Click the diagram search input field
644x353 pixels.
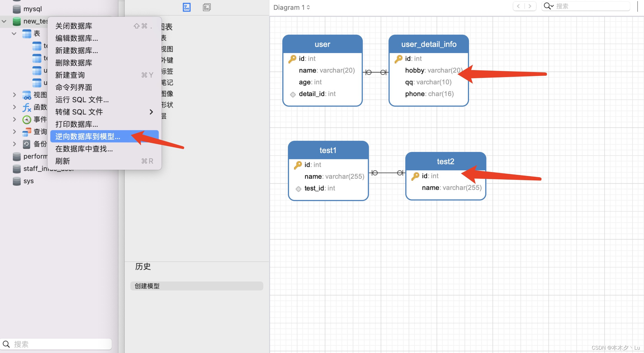tap(586, 6)
